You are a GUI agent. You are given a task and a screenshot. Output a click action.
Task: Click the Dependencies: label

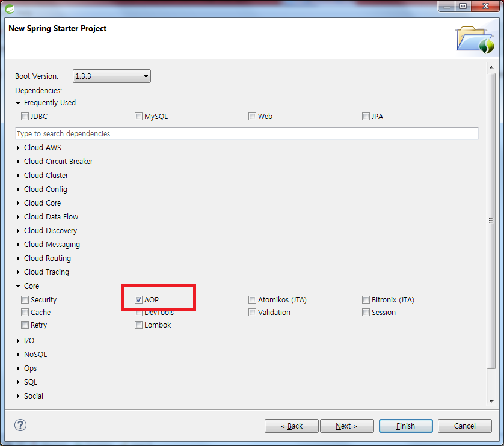[38, 91]
